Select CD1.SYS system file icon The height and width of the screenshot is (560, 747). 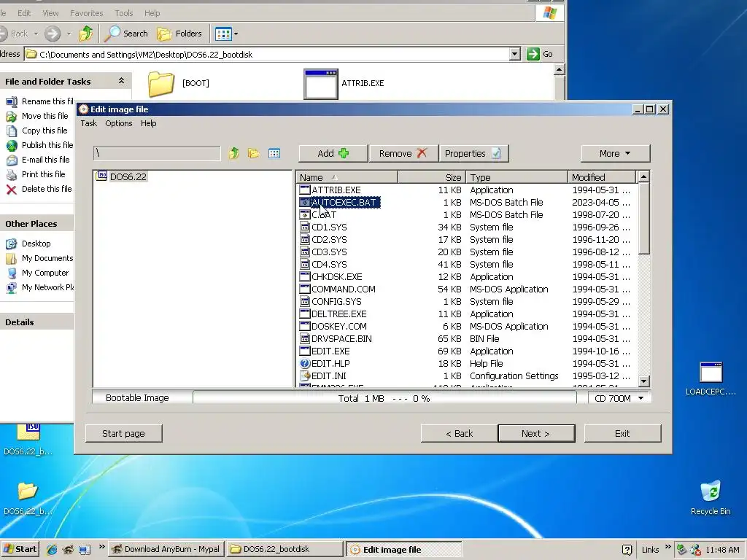[305, 227]
